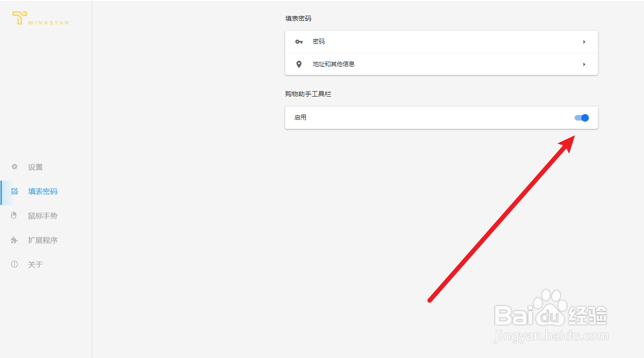Click the 购物助手工具栏 section heading
This screenshot has height=358, width=644.
tap(308, 94)
